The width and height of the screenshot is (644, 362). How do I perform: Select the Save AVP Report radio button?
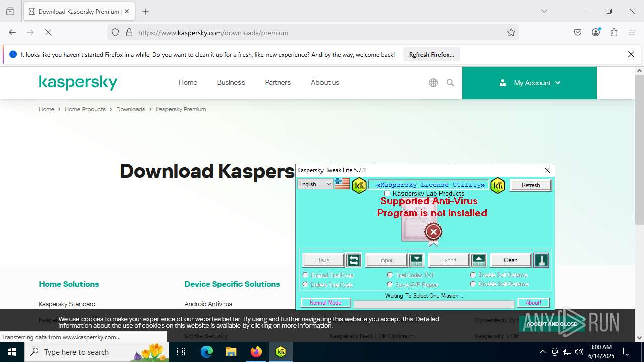[390, 284]
